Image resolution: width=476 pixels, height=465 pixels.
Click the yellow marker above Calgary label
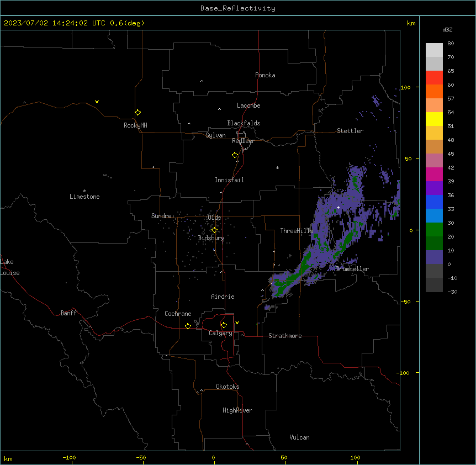[x=224, y=325]
